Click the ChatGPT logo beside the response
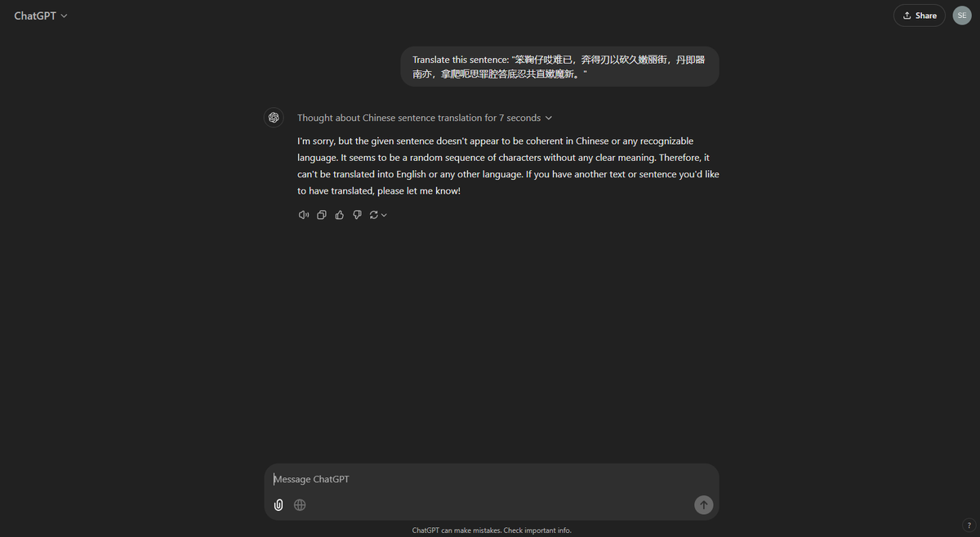This screenshot has height=537, width=980. 274,118
